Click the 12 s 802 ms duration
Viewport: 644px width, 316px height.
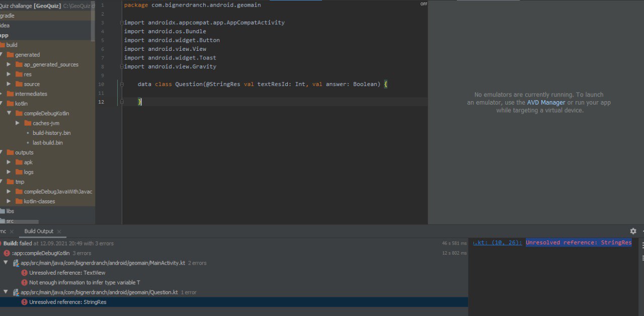(x=454, y=253)
